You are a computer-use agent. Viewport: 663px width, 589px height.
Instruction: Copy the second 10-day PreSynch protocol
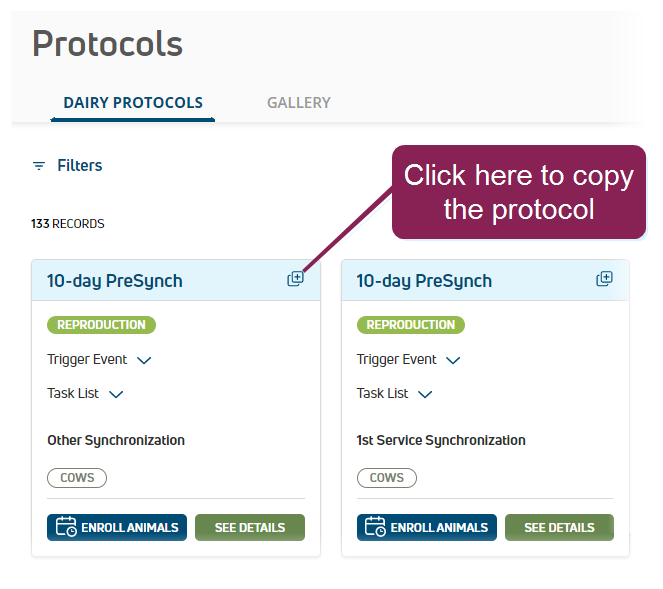pyautogui.click(x=604, y=279)
